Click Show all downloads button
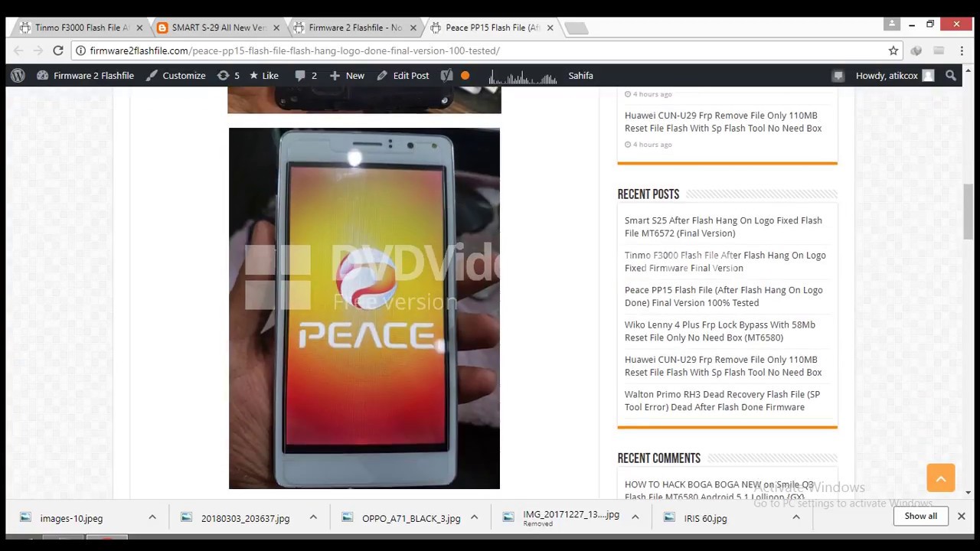 (x=920, y=516)
